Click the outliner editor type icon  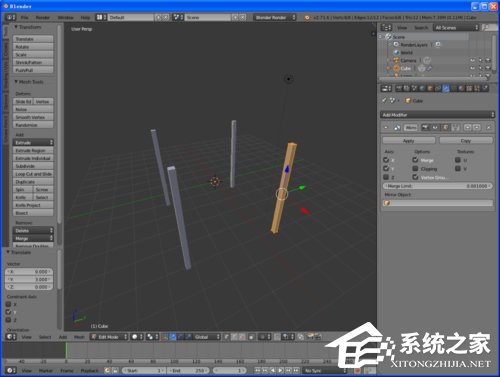point(386,28)
